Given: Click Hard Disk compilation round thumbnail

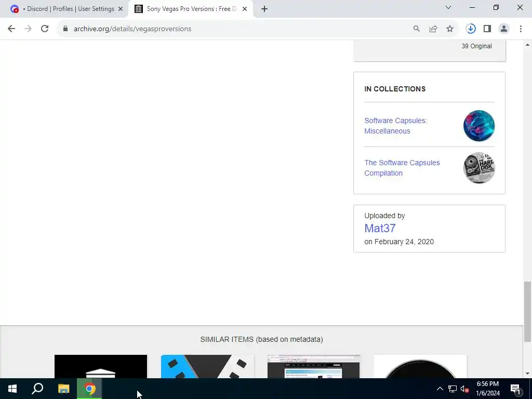Looking at the screenshot, I should click(x=478, y=168).
